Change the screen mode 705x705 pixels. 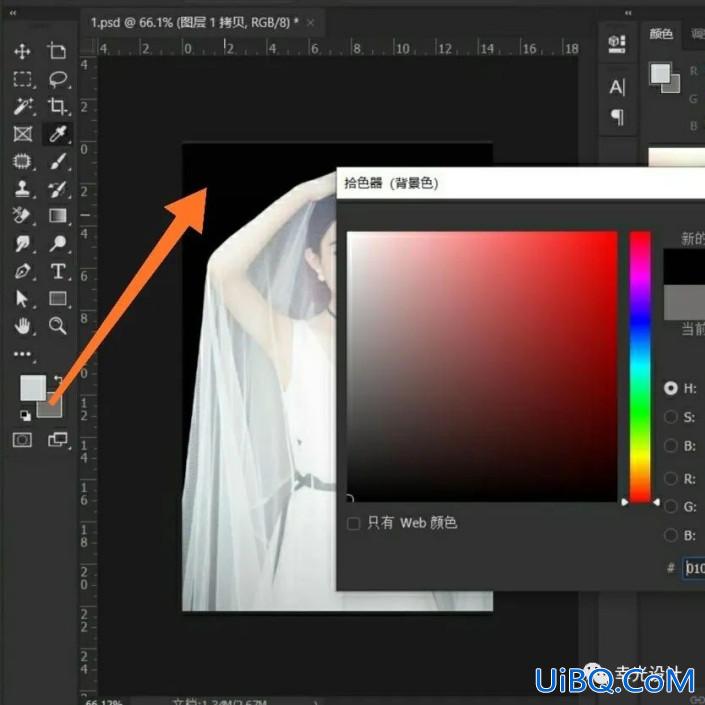click(x=58, y=439)
